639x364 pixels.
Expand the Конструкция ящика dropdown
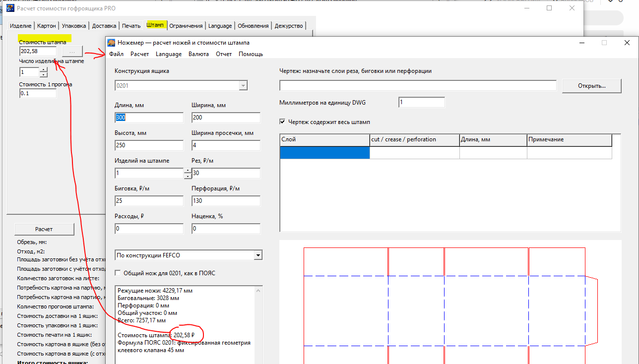click(243, 86)
